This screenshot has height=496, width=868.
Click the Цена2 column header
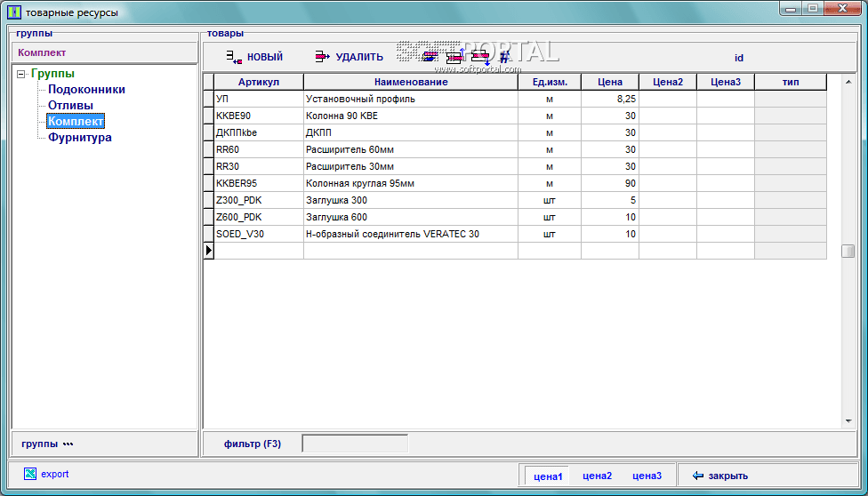coord(668,82)
